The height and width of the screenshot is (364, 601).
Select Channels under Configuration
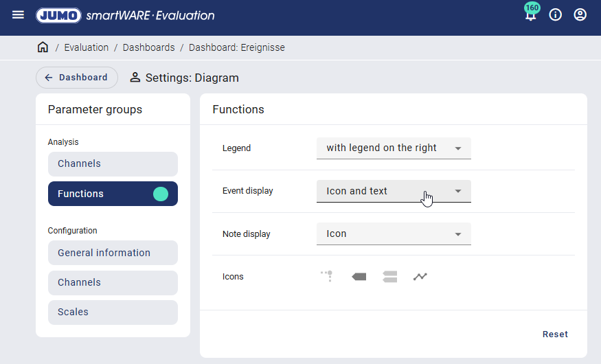pos(113,283)
